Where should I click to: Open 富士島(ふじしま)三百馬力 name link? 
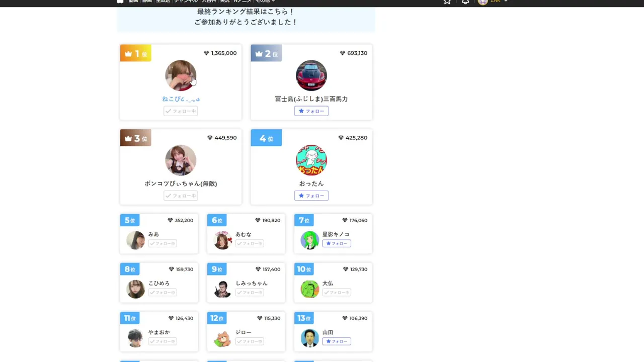pos(311,99)
